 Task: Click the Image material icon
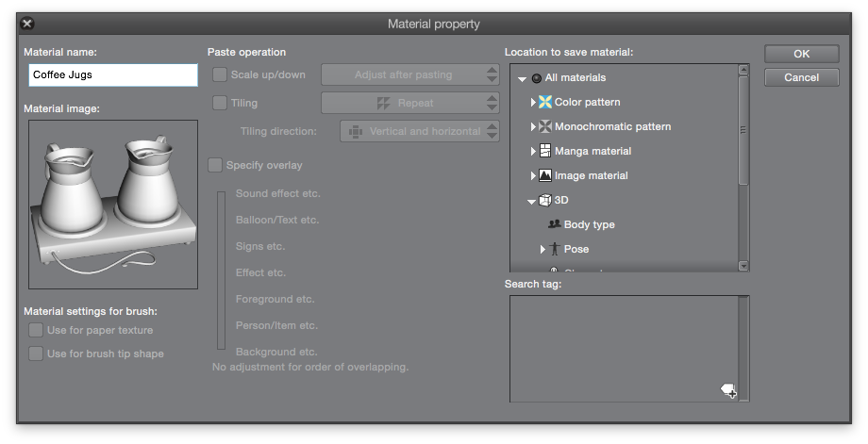coord(545,175)
